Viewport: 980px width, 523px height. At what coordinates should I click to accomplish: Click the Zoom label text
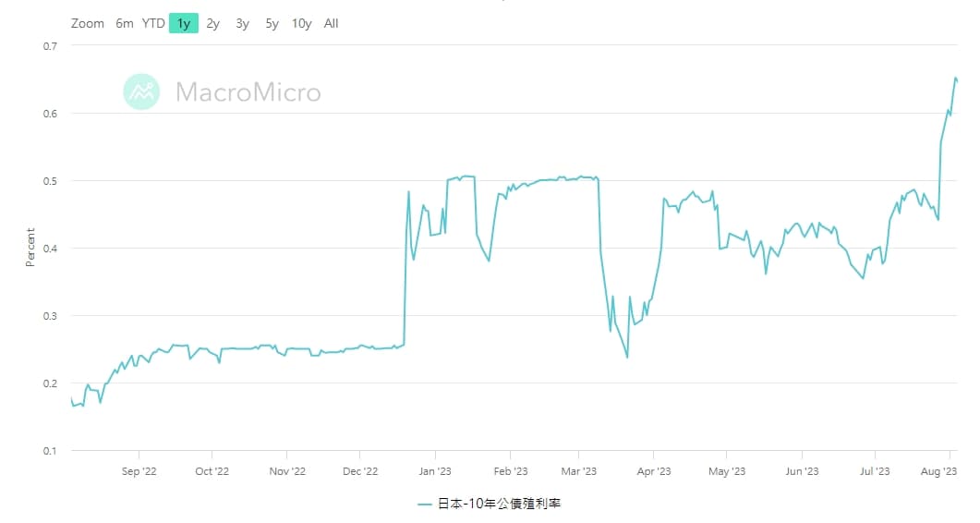click(88, 23)
